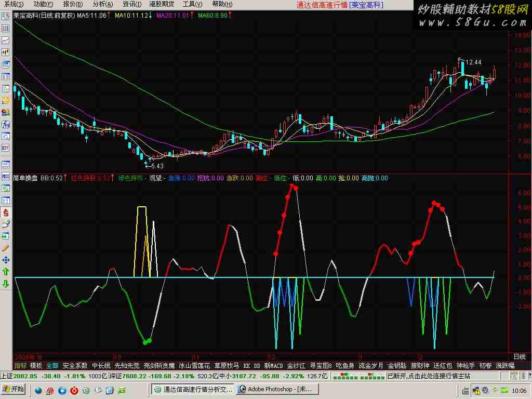Screen dimensions: 532x399
Task: Select the 金沙江 indicator tab
Action: click(x=296, y=365)
